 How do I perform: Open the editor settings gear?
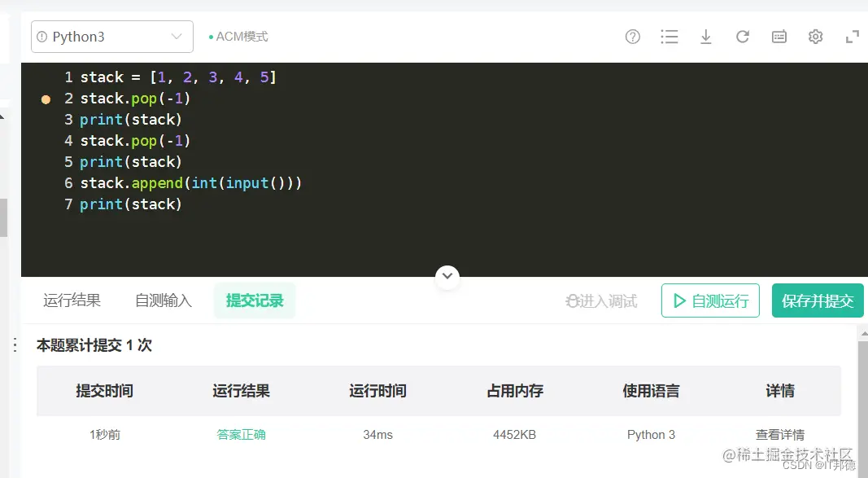[x=815, y=37]
